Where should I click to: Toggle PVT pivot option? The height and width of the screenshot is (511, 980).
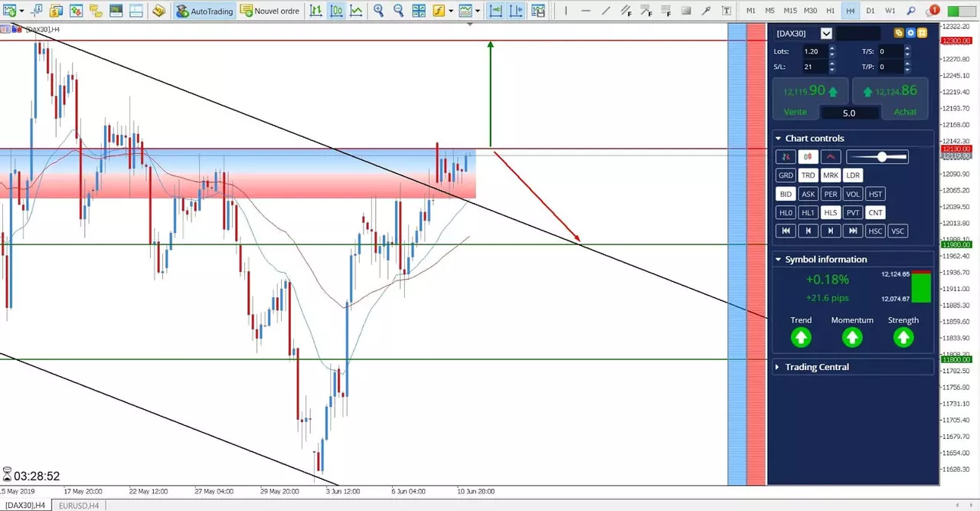point(853,212)
